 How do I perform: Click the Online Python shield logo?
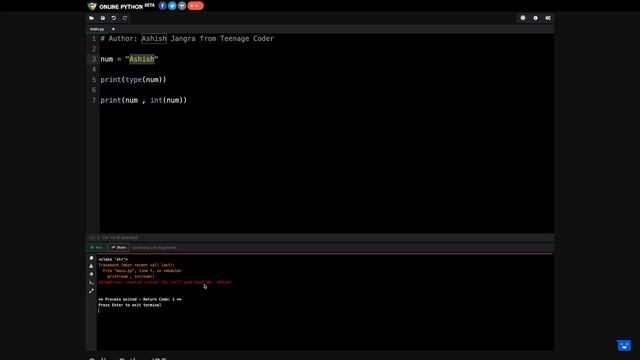[92, 6]
